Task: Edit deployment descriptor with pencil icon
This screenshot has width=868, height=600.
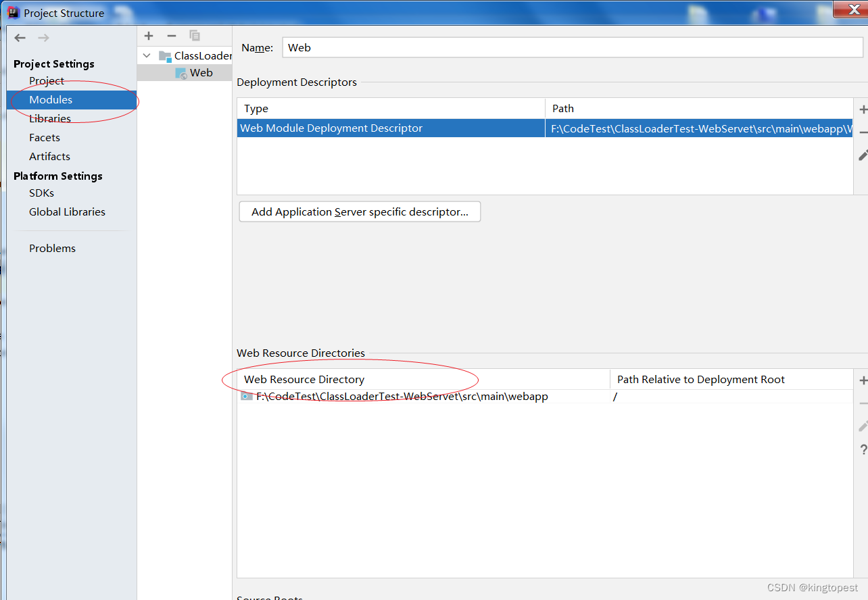Action: 863,155
